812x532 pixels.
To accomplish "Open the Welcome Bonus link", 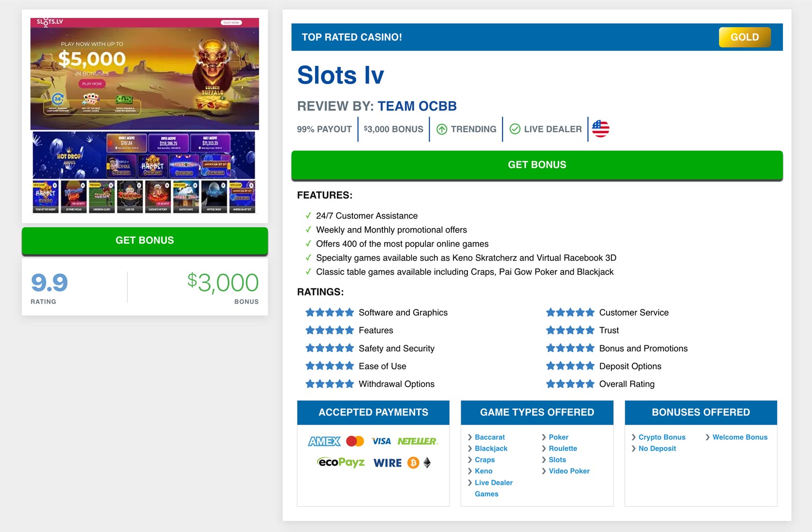I will click(x=739, y=437).
